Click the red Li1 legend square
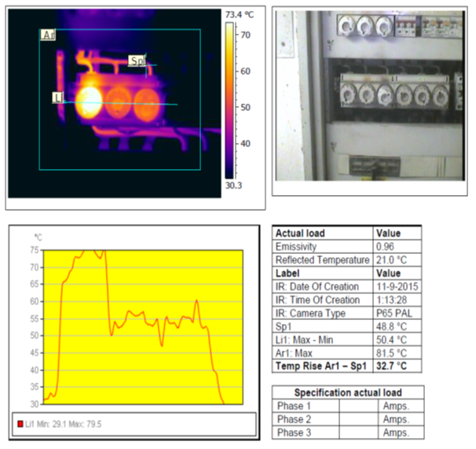The width and height of the screenshot is (476, 449). (x=20, y=424)
